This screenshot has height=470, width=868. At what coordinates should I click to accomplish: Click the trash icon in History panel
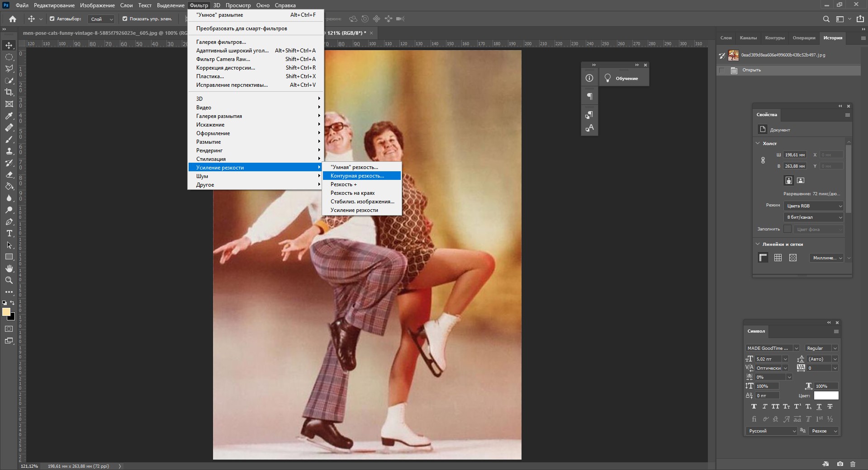[853, 464]
